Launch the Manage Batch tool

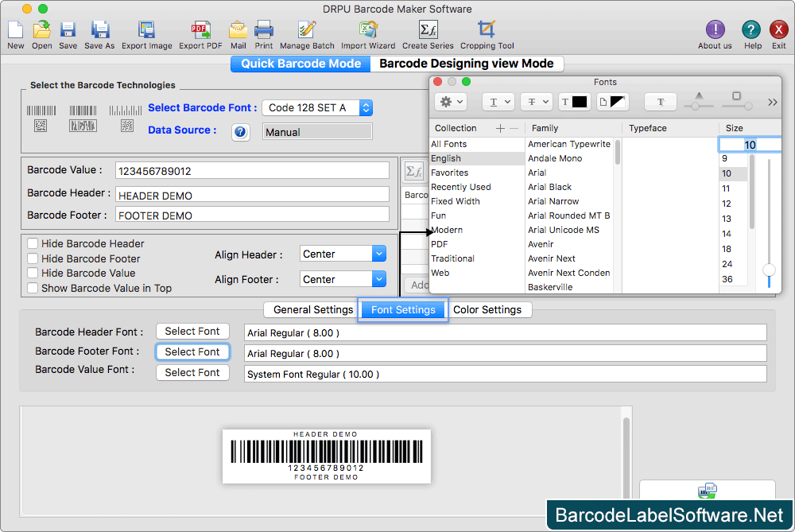pyautogui.click(x=307, y=32)
